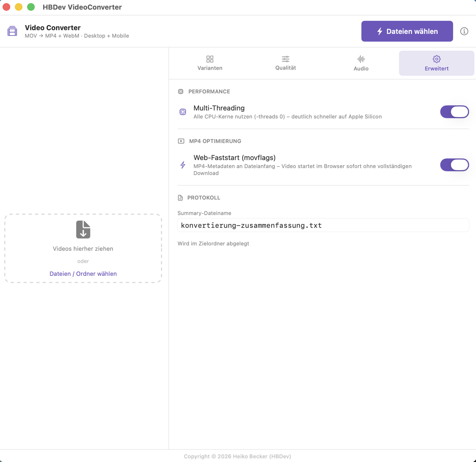
Task: Switch to the Qualität tab
Action: (285, 63)
